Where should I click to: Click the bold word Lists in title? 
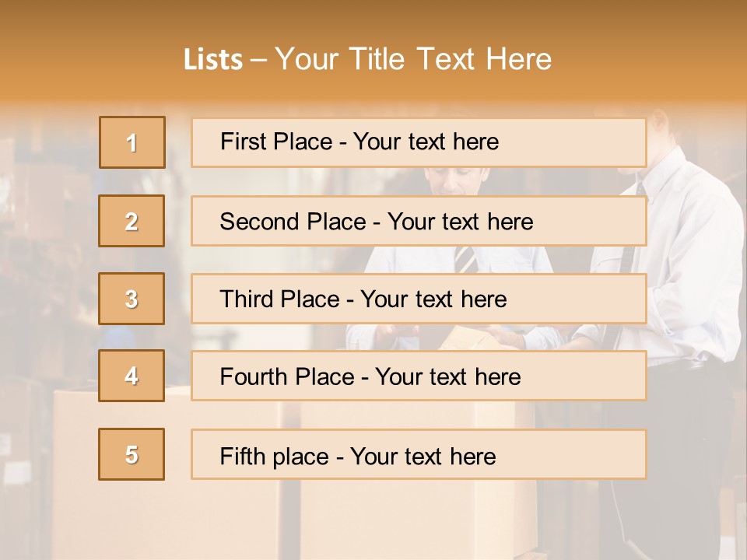pos(213,60)
